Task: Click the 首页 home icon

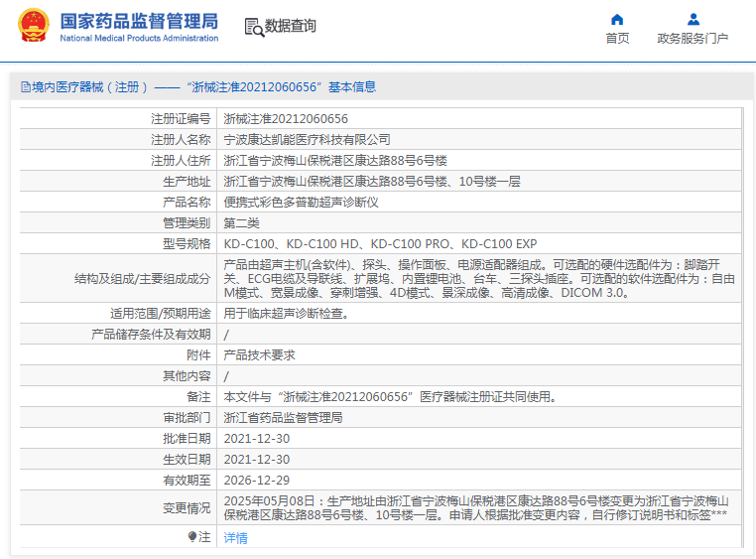Action: coord(617,19)
